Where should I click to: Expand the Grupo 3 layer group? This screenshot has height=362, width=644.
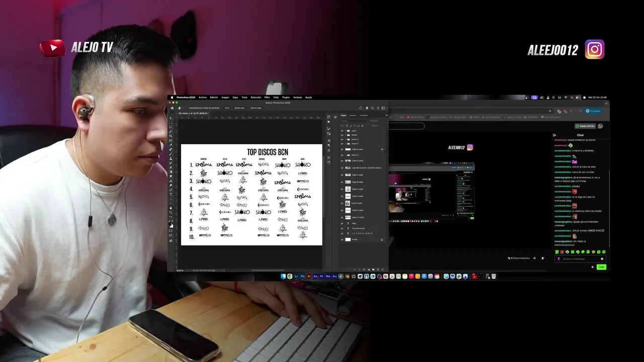pyautogui.click(x=346, y=139)
